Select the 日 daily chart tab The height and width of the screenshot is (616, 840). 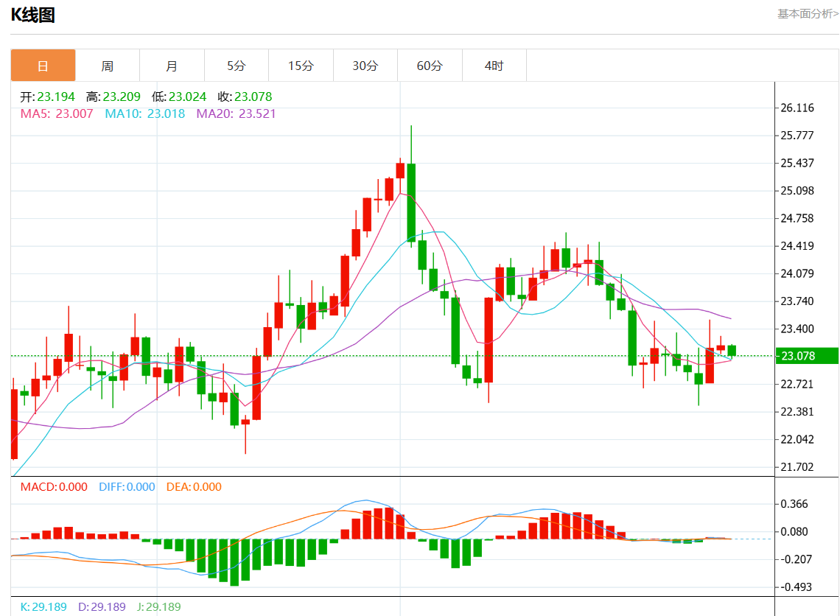click(43, 66)
